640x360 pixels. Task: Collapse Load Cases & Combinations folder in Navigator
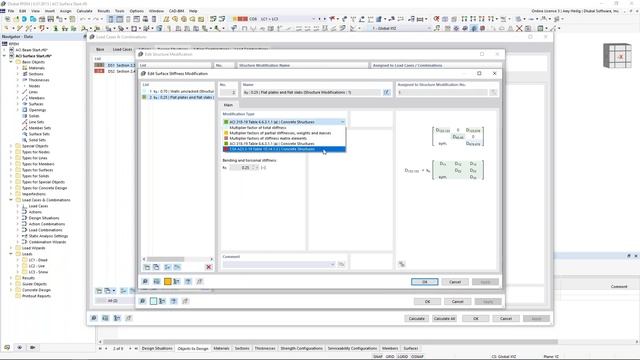tap(11, 200)
